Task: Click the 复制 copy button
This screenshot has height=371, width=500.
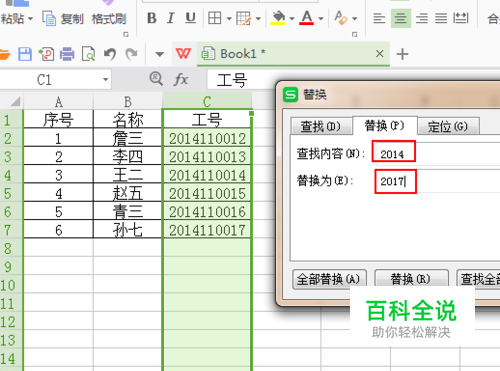Action: tap(63, 19)
